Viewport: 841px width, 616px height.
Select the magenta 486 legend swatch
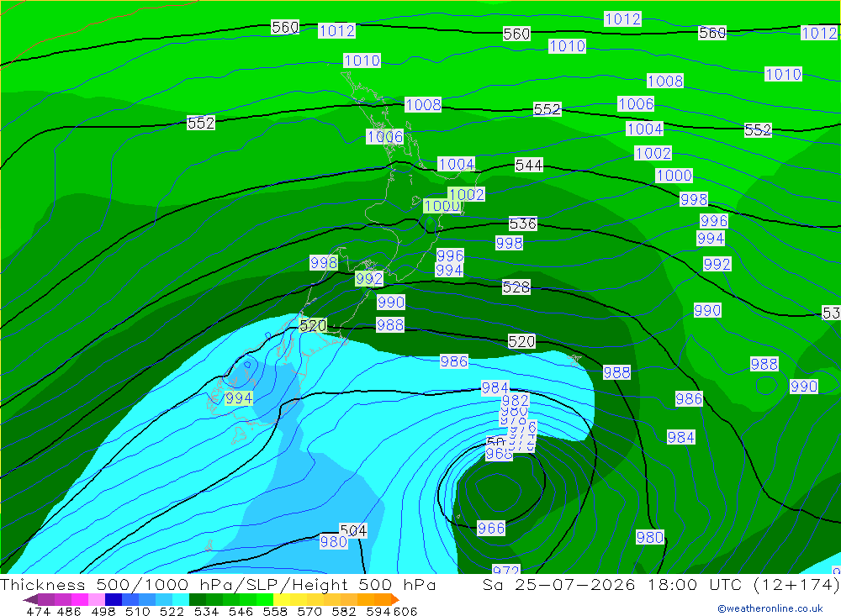click(63, 599)
